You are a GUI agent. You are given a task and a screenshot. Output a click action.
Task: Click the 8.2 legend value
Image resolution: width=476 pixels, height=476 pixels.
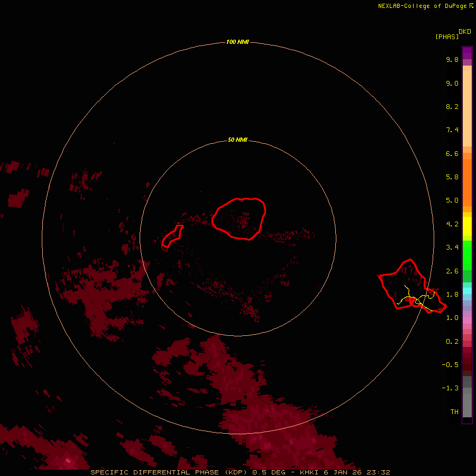pos(452,106)
